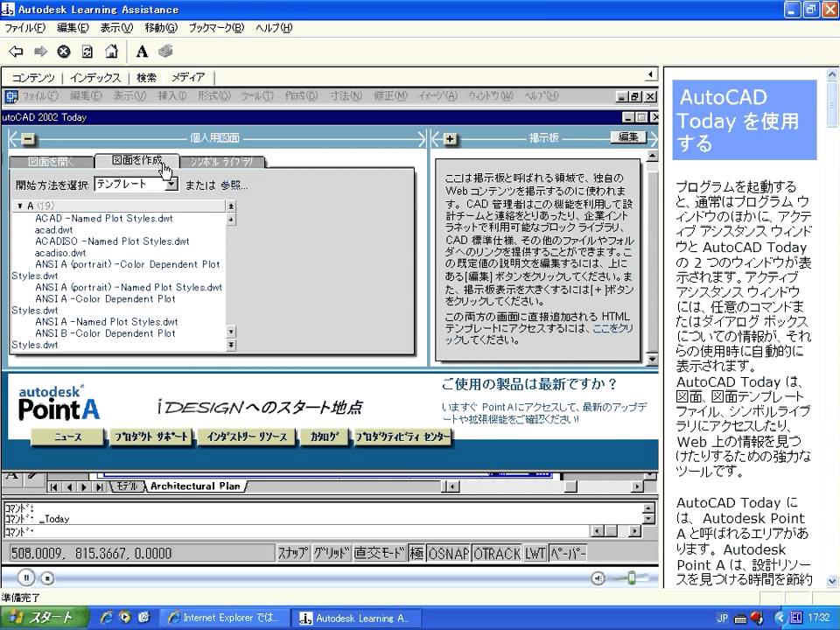Click the Internet Explorer quick launch icon
Viewport: 840px width, 630px height.
(x=106, y=618)
